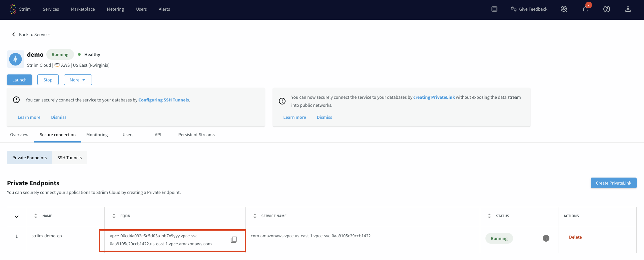Viewport: 644px width, 260px height.
Task: Open the help question mark icon
Action: [606, 9]
